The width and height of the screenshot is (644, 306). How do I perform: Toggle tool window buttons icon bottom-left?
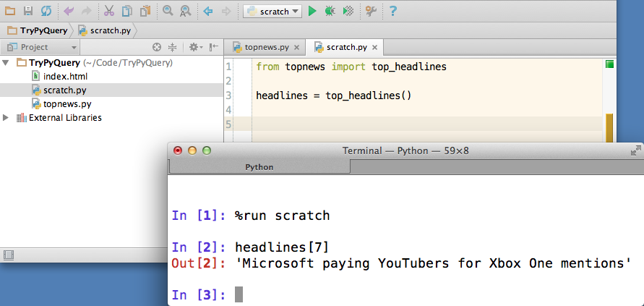[8, 255]
